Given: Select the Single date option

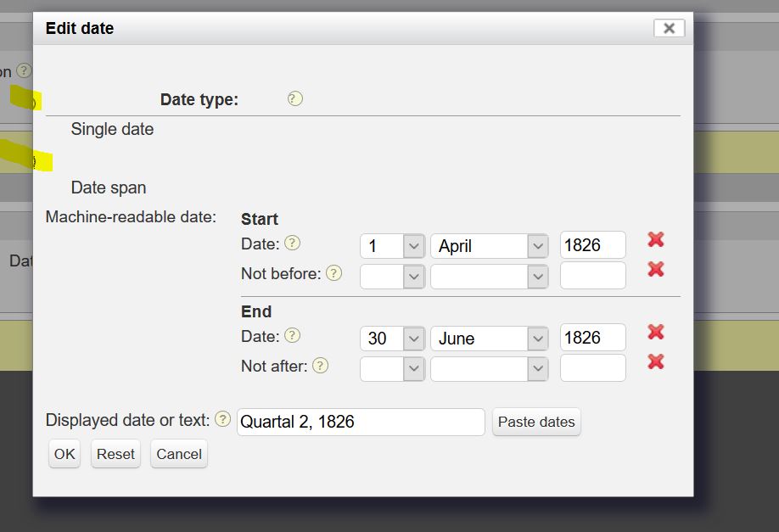Looking at the screenshot, I should click(112, 129).
